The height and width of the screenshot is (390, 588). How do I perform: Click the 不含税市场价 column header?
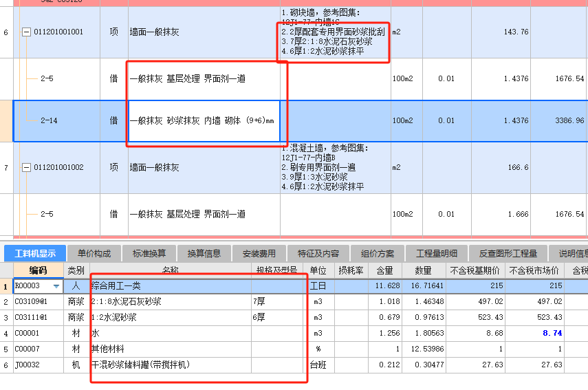click(x=534, y=270)
